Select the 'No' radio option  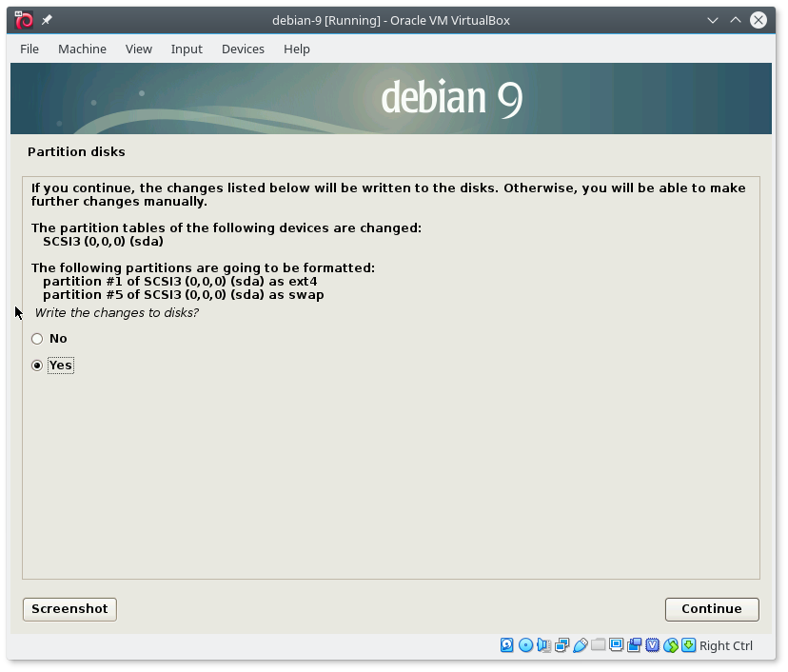(37, 339)
